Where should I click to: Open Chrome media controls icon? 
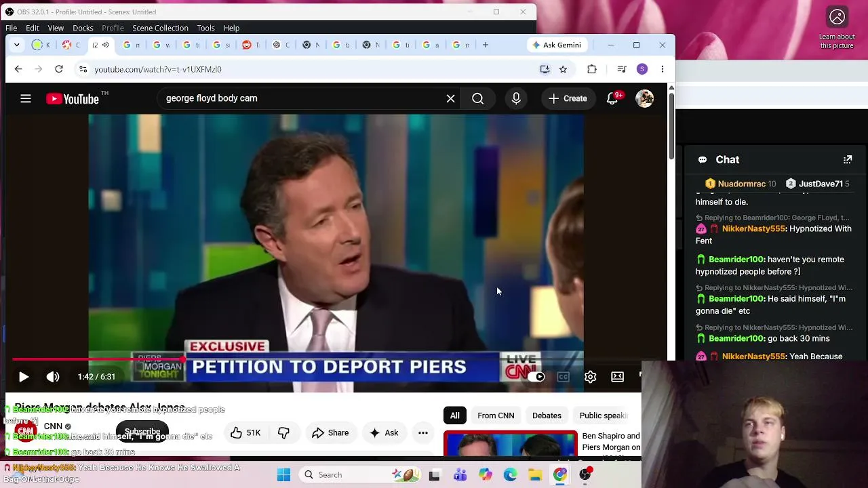[x=621, y=69]
